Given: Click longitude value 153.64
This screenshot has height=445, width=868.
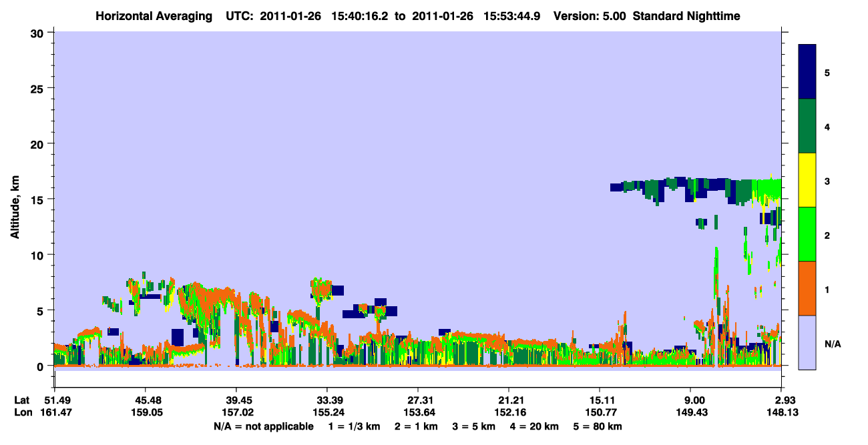Looking at the screenshot, I should point(418,413).
